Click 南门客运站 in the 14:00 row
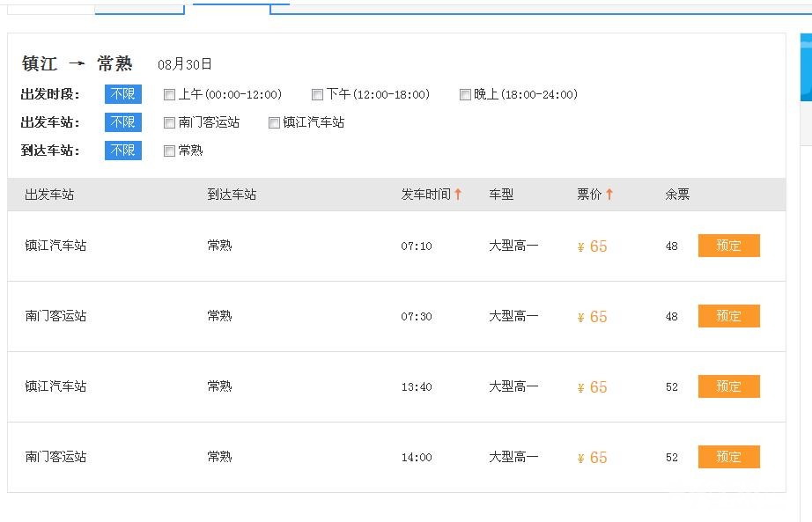The height and width of the screenshot is (522, 812). pos(56,457)
